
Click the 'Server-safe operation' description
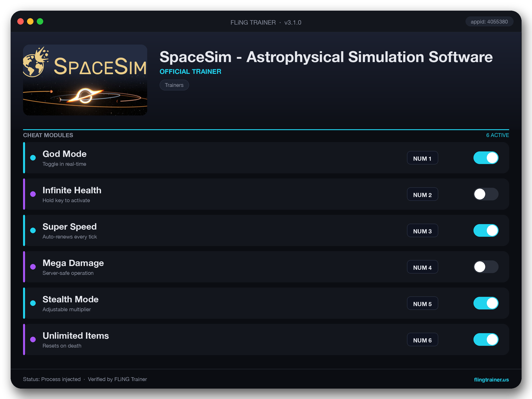[x=68, y=273]
